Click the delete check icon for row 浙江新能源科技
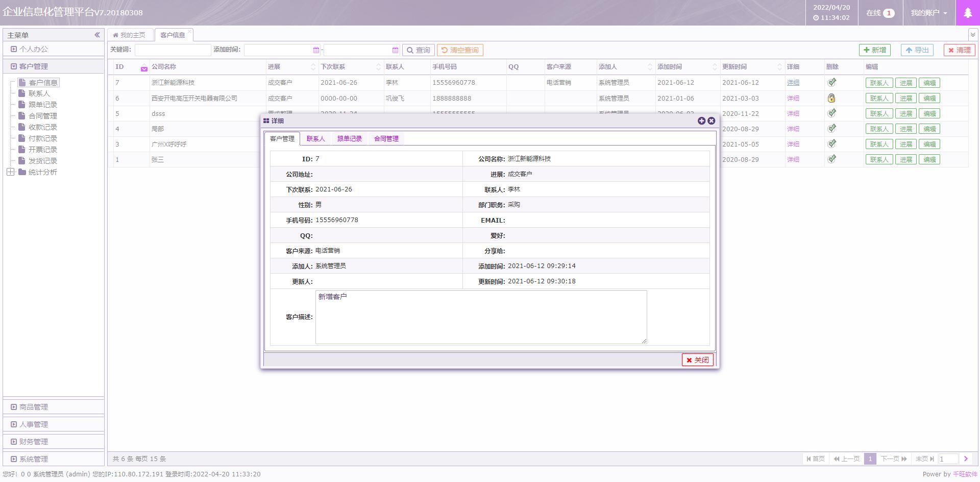The image size is (980, 482). coord(832,82)
